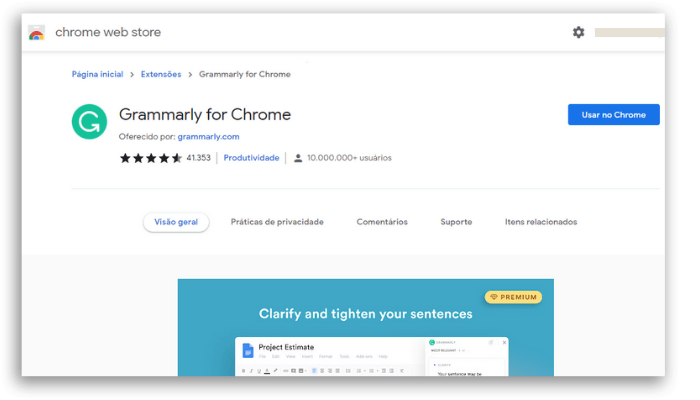Select the Visão geral tab
This screenshot has height=400, width=700.
(176, 222)
